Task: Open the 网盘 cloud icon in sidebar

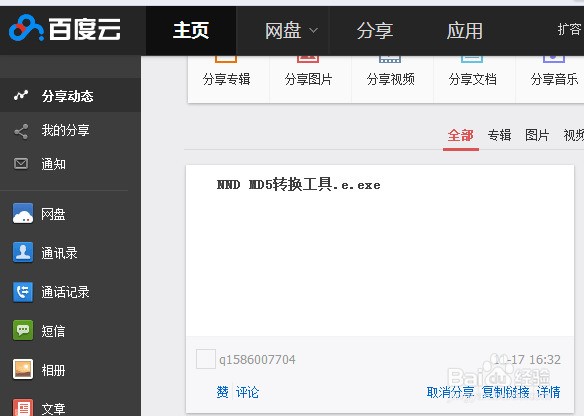Action: (x=23, y=213)
